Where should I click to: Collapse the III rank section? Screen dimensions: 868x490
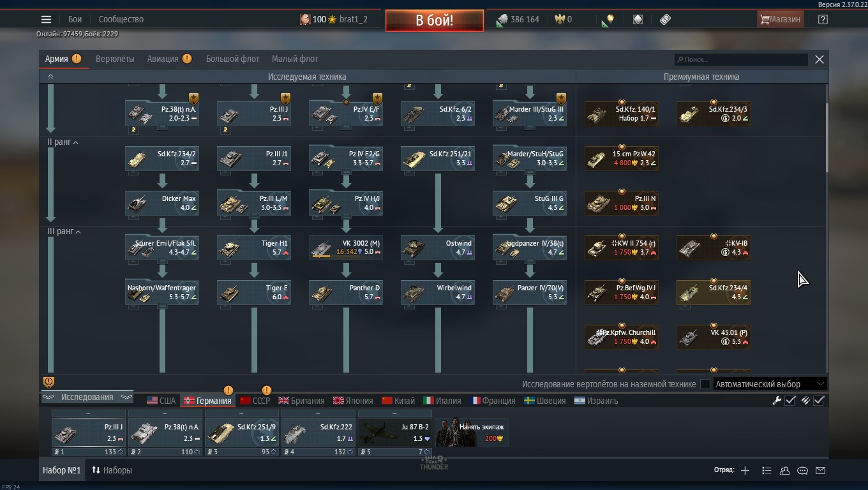coord(64,232)
